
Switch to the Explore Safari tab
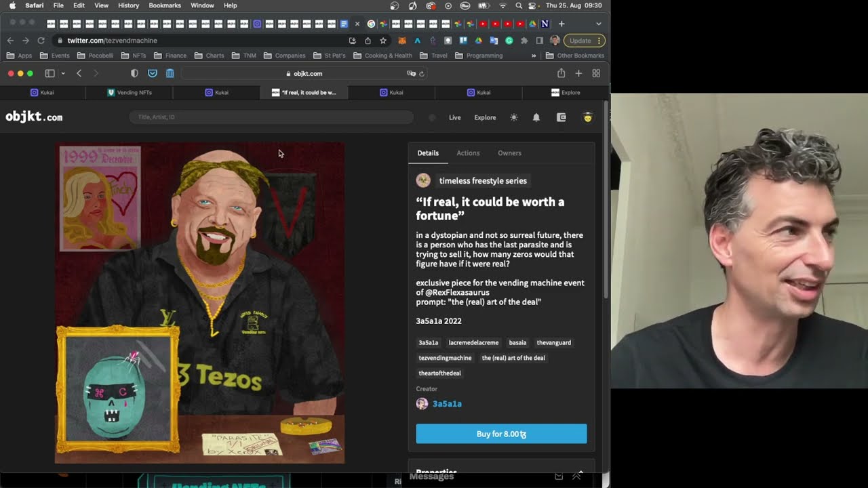566,92
